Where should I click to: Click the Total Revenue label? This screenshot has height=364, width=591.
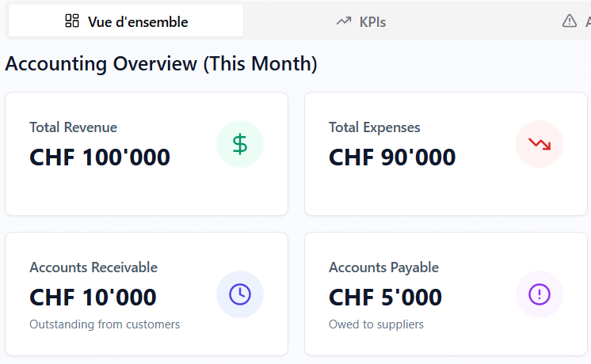pos(73,127)
